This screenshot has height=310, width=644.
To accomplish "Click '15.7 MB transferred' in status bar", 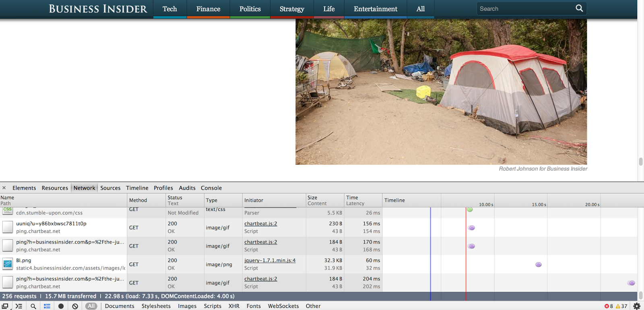I will [x=70, y=296].
